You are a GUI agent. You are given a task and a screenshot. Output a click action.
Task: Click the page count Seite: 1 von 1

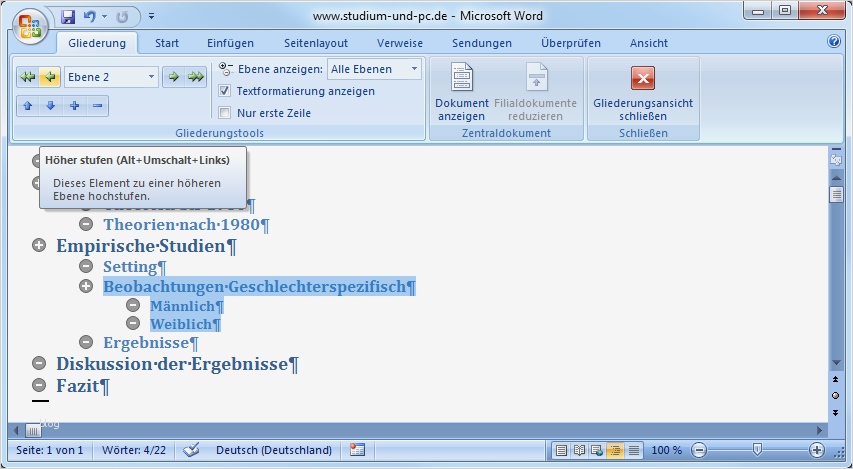[50, 450]
